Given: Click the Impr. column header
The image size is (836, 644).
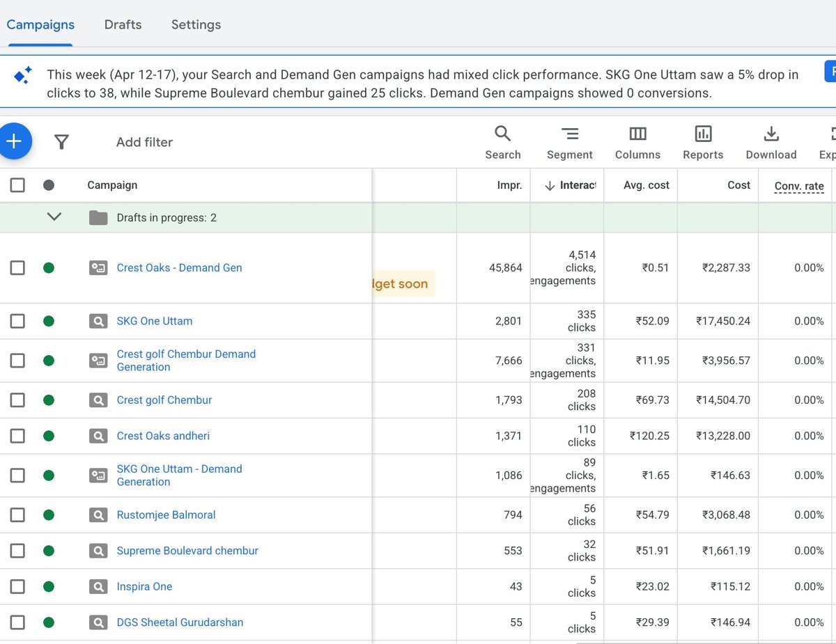Looking at the screenshot, I should 509,185.
